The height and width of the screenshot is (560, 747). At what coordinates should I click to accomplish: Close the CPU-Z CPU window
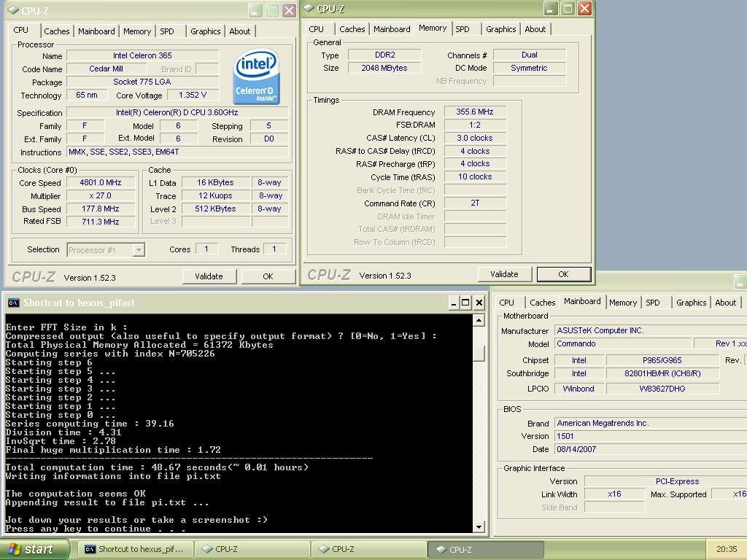(289, 10)
